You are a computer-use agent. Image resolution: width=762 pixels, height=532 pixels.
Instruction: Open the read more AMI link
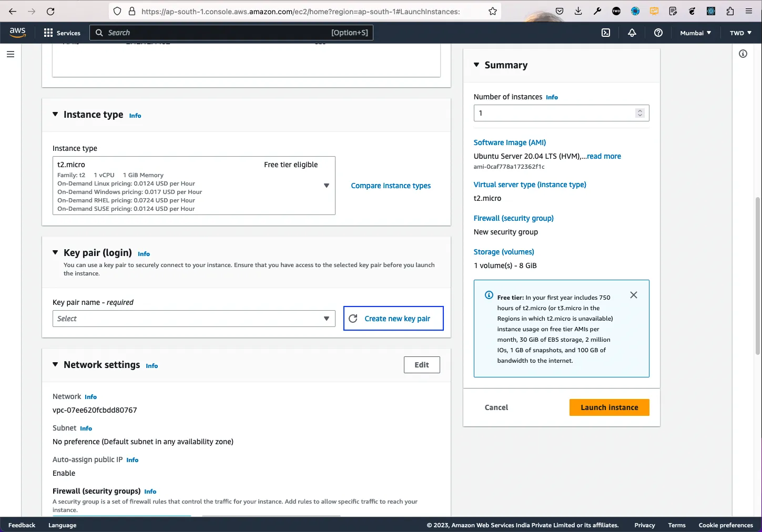(604, 156)
